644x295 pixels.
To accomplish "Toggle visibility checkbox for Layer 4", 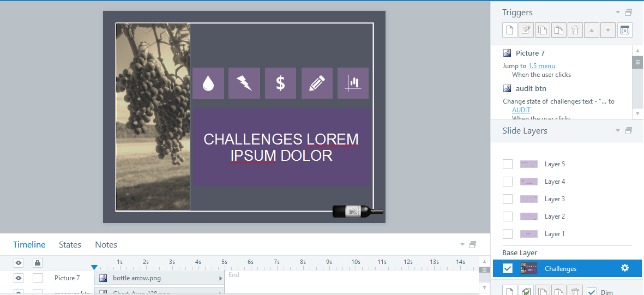I will click(x=508, y=182).
